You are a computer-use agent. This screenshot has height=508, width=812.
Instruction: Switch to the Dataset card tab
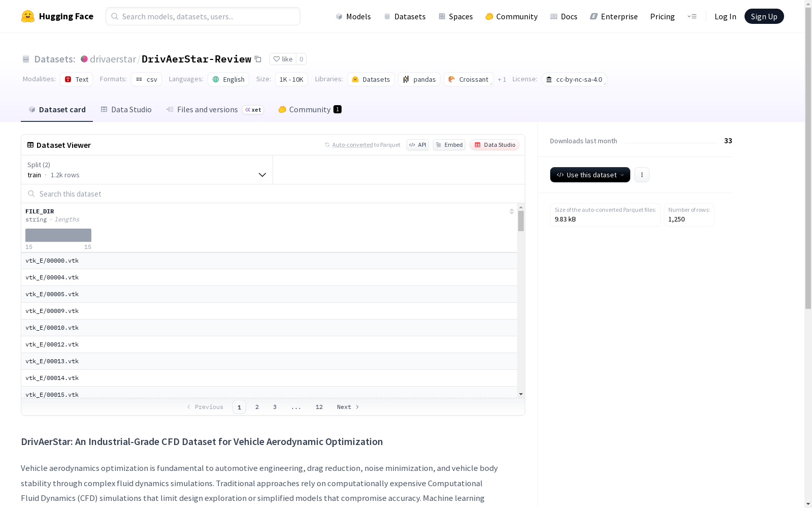click(x=57, y=109)
